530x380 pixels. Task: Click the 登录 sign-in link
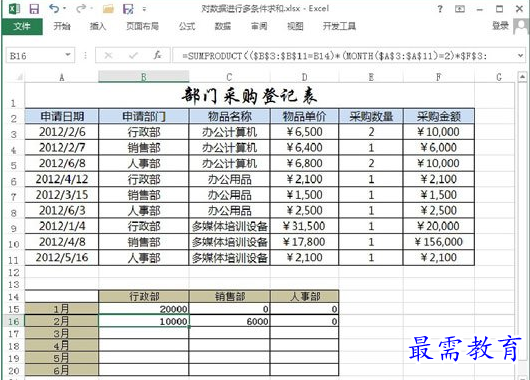click(500, 26)
